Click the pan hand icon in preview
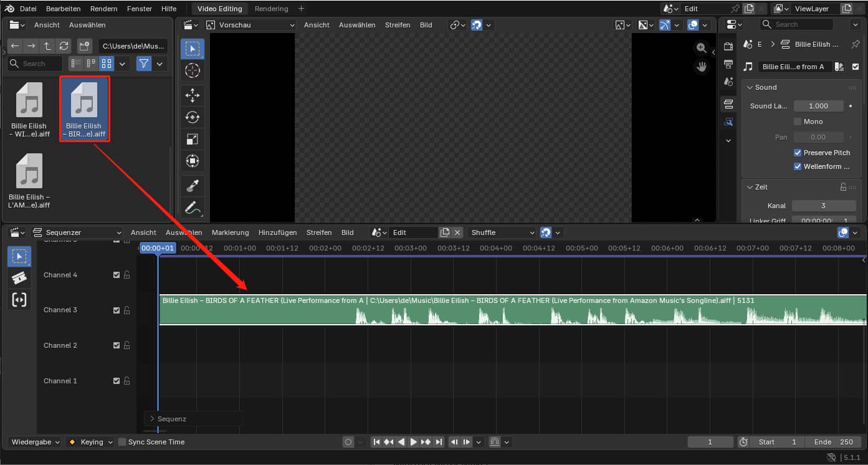The width and height of the screenshot is (868, 465). point(702,66)
